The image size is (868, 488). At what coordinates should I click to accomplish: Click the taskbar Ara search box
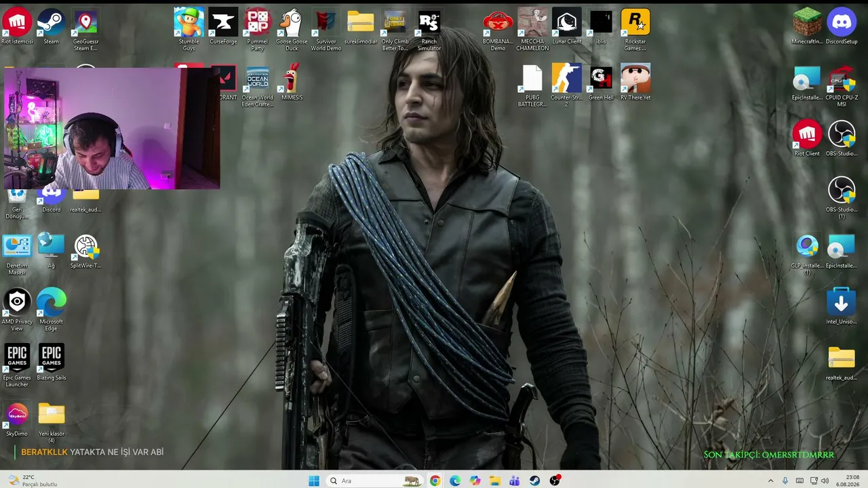pyautogui.click(x=375, y=481)
